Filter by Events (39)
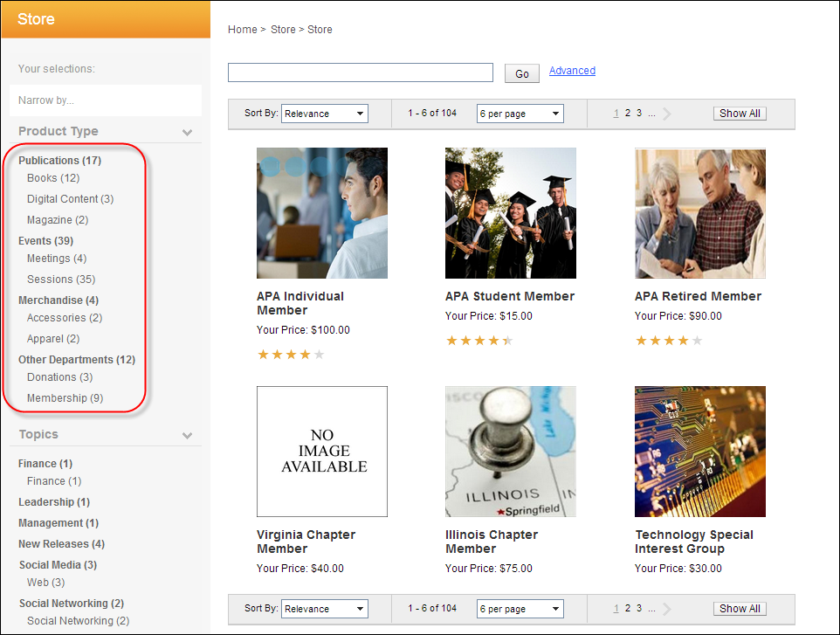Screen dimensions: 840x635 45,240
